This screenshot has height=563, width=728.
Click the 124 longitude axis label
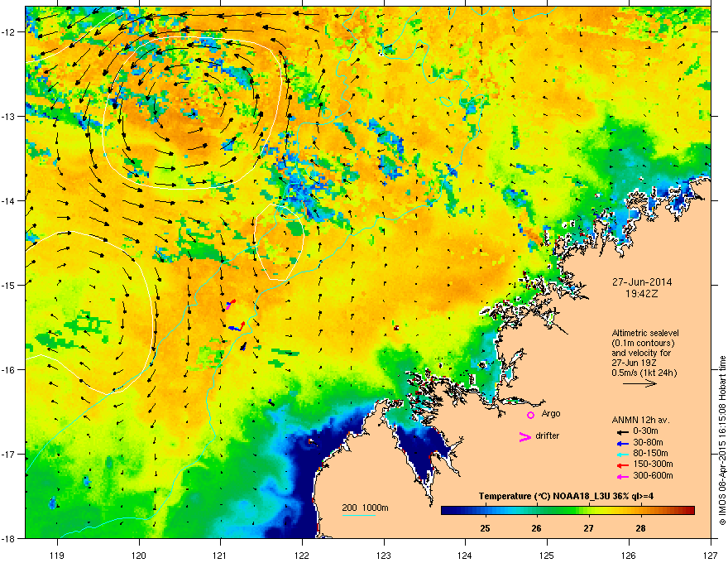coord(465,555)
